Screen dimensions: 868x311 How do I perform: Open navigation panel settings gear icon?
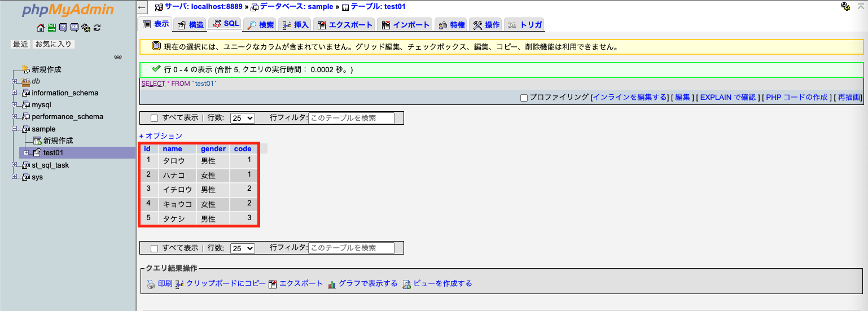[86, 28]
